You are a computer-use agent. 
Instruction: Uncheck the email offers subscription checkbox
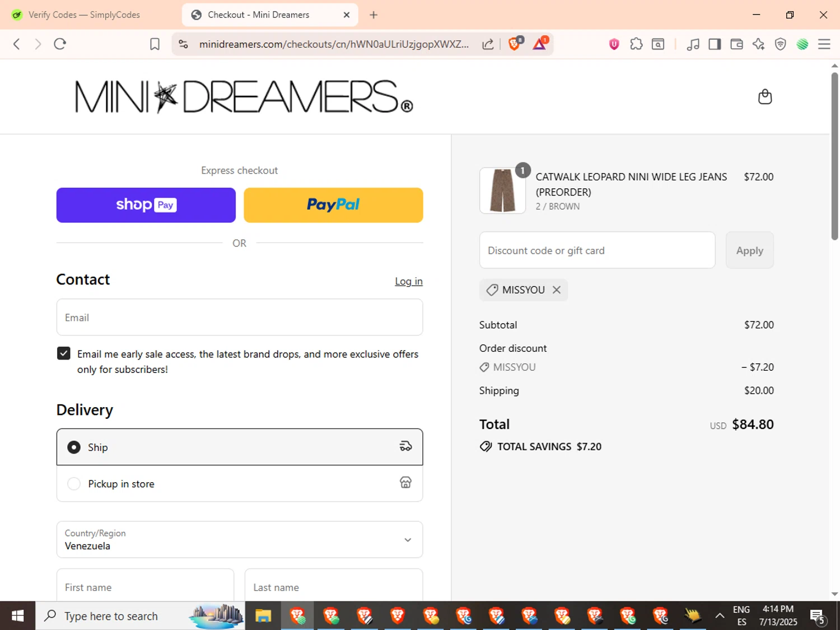click(x=64, y=353)
